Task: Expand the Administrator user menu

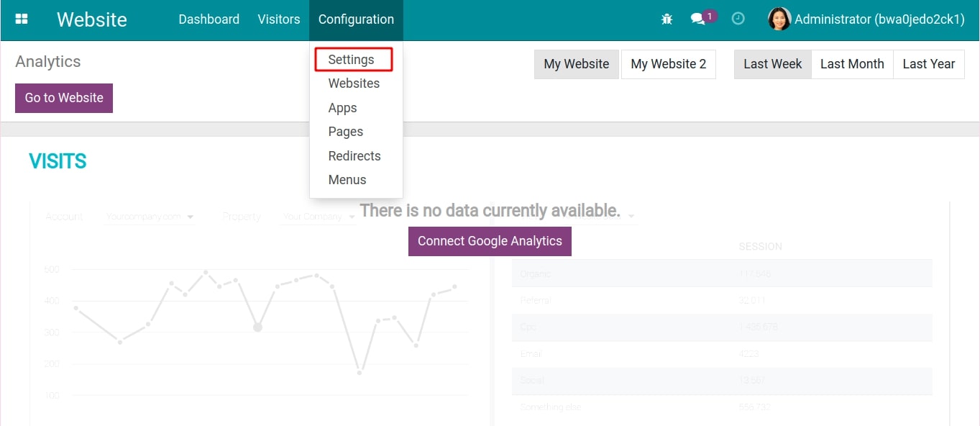Action: click(879, 19)
